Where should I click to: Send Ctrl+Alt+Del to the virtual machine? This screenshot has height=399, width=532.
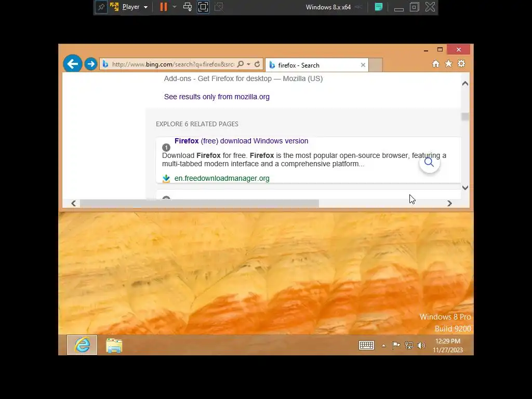point(187,7)
